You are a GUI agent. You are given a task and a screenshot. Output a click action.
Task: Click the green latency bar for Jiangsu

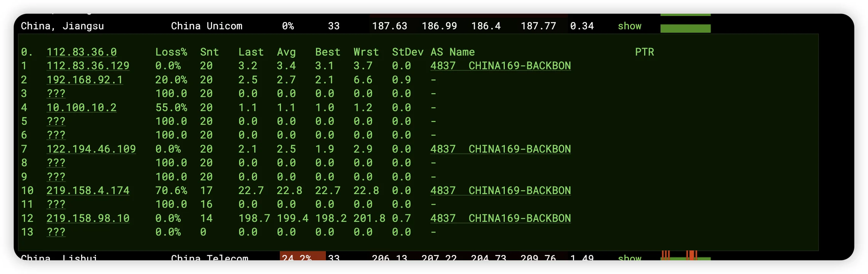pyautogui.click(x=685, y=29)
